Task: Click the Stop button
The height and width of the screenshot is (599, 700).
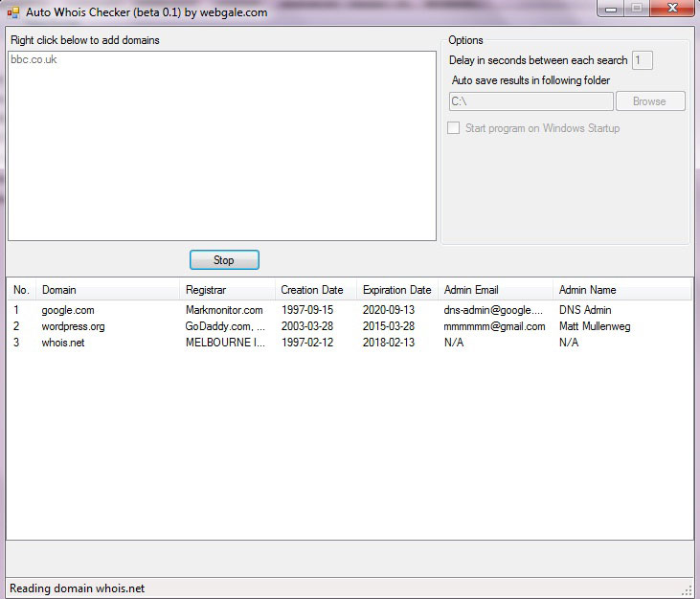Action: (x=224, y=259)
